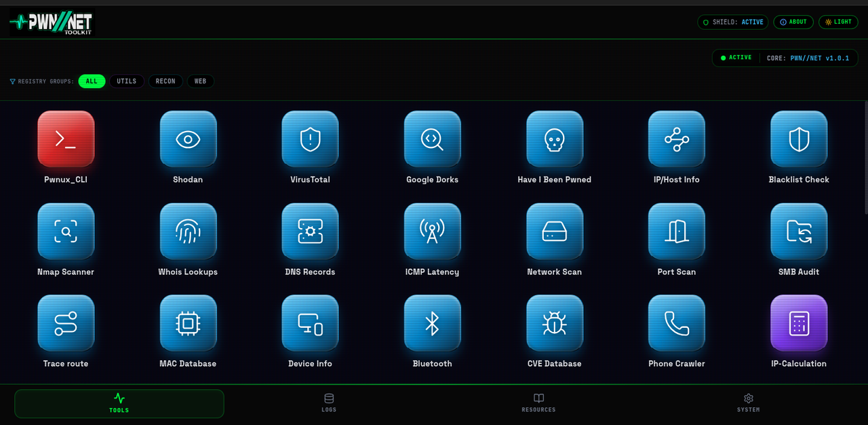Open the Nmap Scanner icon
The width and height of the screenshot is (868, 425).
click(66, 232)
